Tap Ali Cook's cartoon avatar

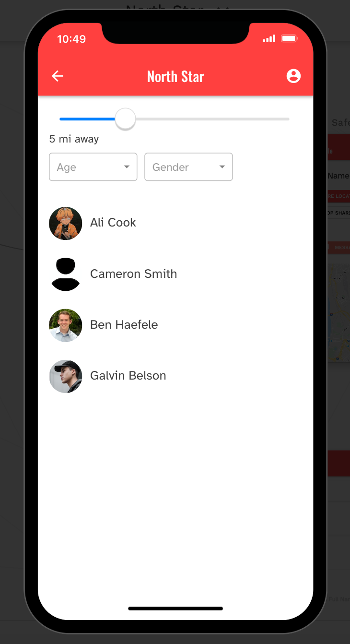click(66, 223)
